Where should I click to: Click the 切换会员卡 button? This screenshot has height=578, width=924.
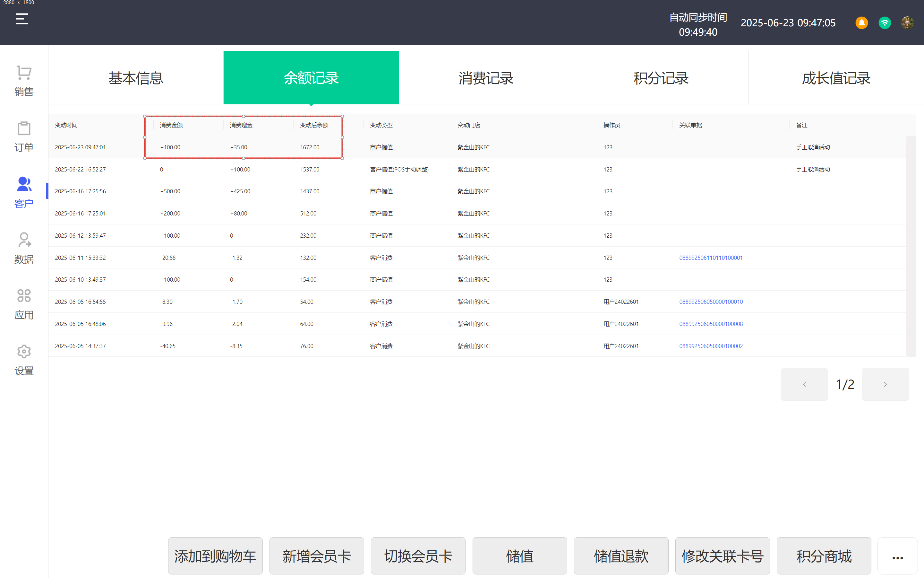click(x=418, y=556)
